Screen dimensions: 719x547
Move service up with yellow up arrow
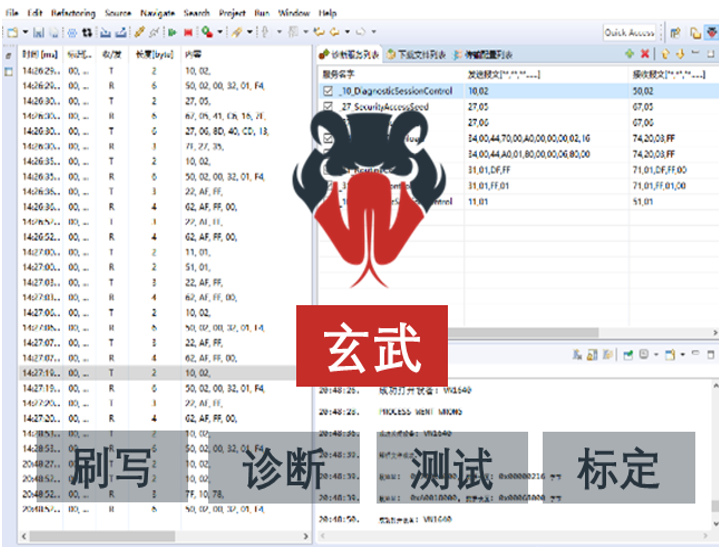(x=665, y=54)
